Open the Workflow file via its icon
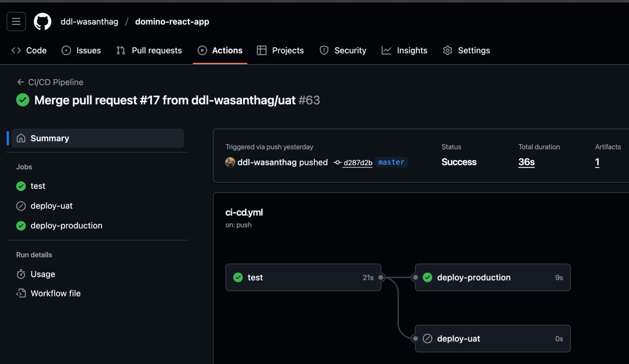The height and width of the screenshot is (364, 629). tap(21, 293)
